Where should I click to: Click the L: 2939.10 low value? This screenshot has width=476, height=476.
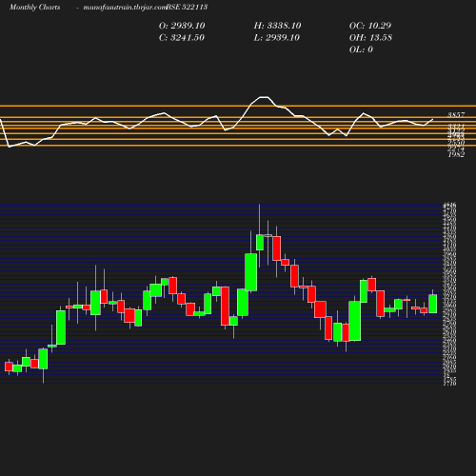pyautogui.click(x=277, y=38)
